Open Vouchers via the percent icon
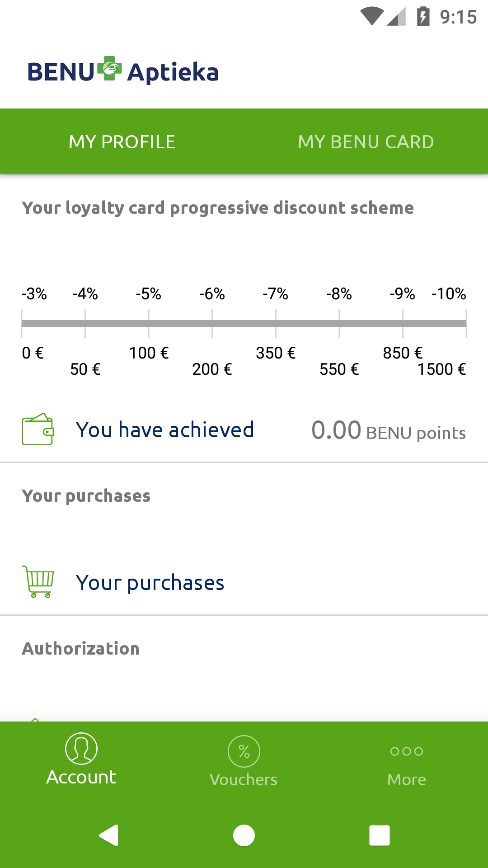The image size is (488, 868). point(244,751)
